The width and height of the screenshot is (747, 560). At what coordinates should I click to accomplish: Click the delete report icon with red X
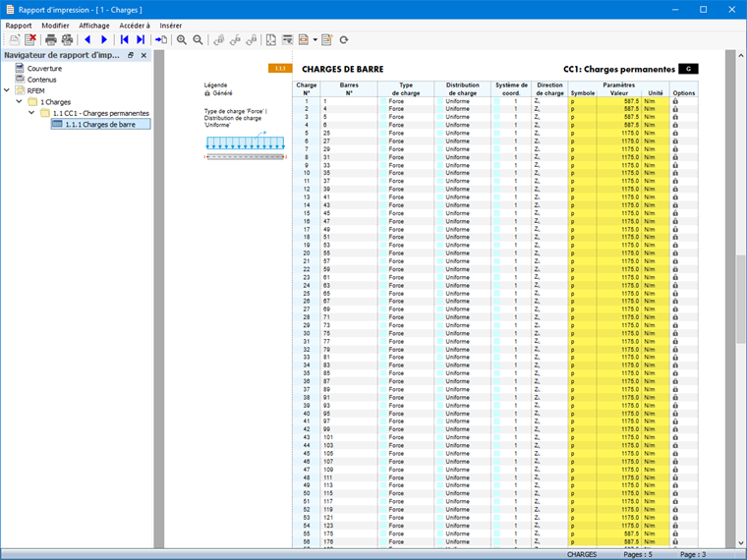[x=30, y=39]
